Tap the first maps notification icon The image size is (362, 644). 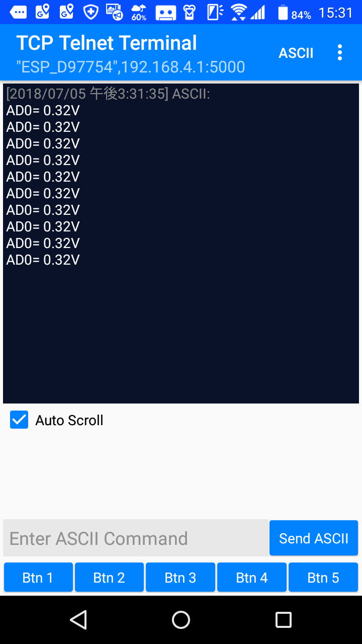[x=43, y=12]
